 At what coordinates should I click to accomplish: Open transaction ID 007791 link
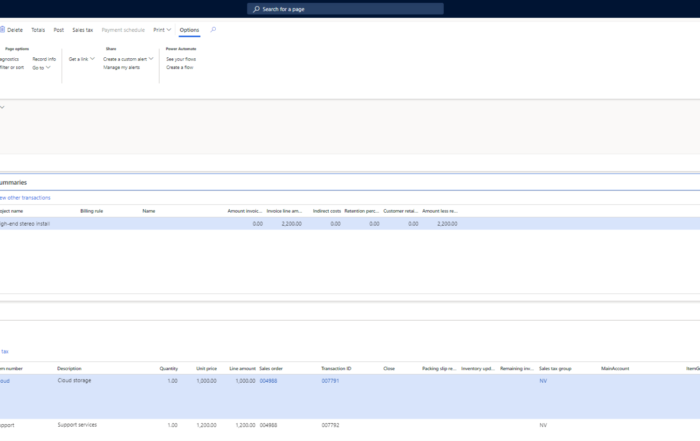point(330,381)
